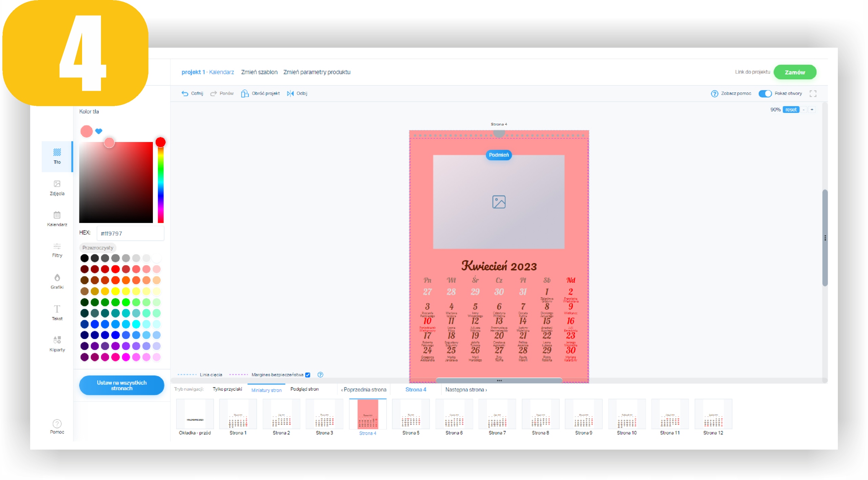The height and width of the screenshot is (480, 868).
Task: Switch to Podgląd stron navigation tab
Action: [304, 389]
